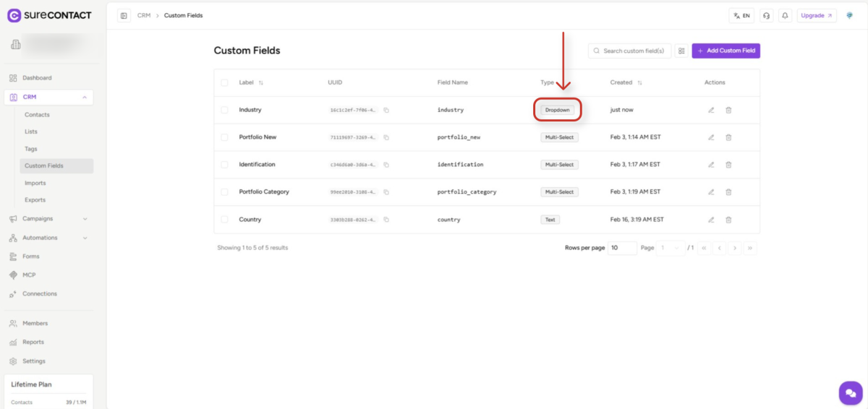The image size is (868, 409).
Task: Click the Dropdown type badge for Industry
Action: point(558,110)
